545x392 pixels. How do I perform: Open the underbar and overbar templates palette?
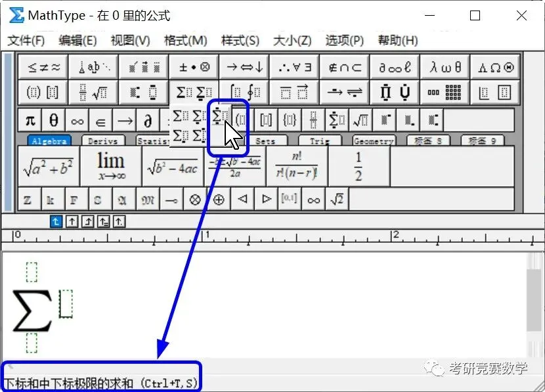[x=294, y=92]
